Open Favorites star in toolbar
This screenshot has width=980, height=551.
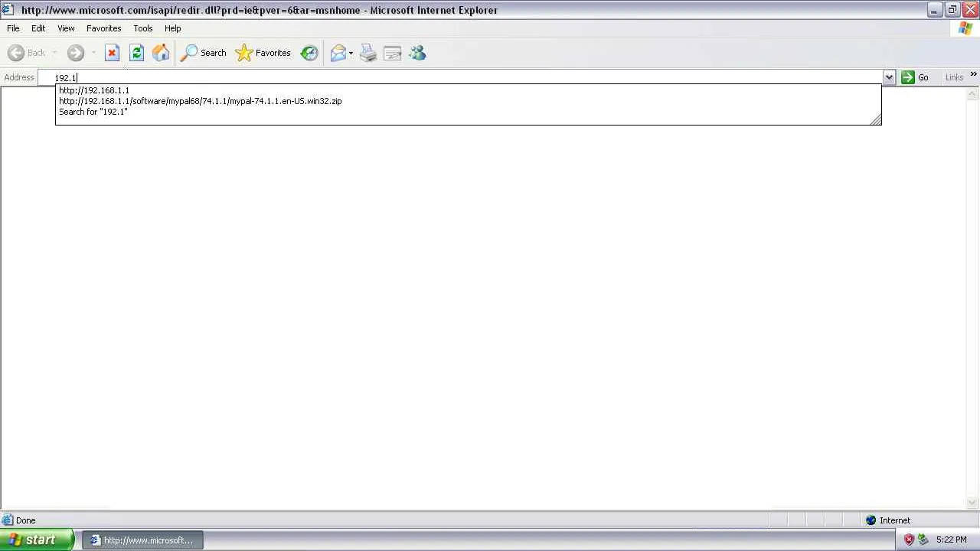[x=263, y=53]
